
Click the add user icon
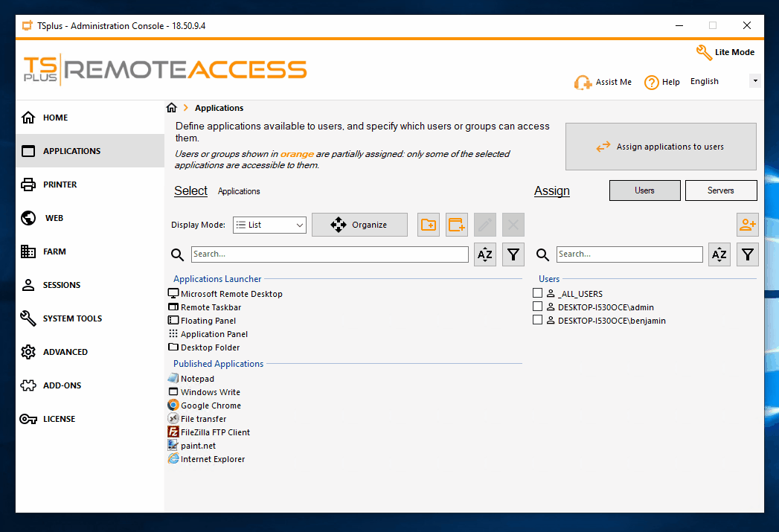click(x=747, y=225)
